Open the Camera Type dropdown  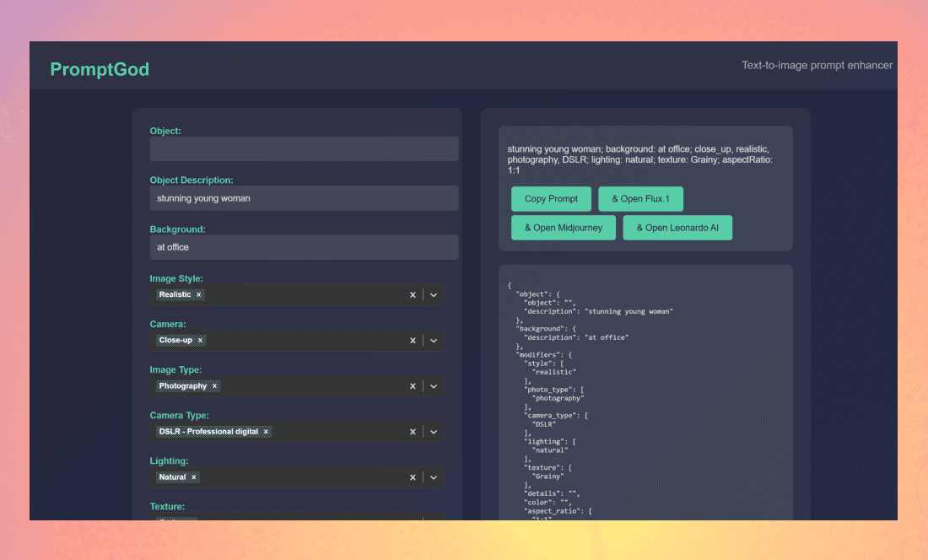click(434, 432)
